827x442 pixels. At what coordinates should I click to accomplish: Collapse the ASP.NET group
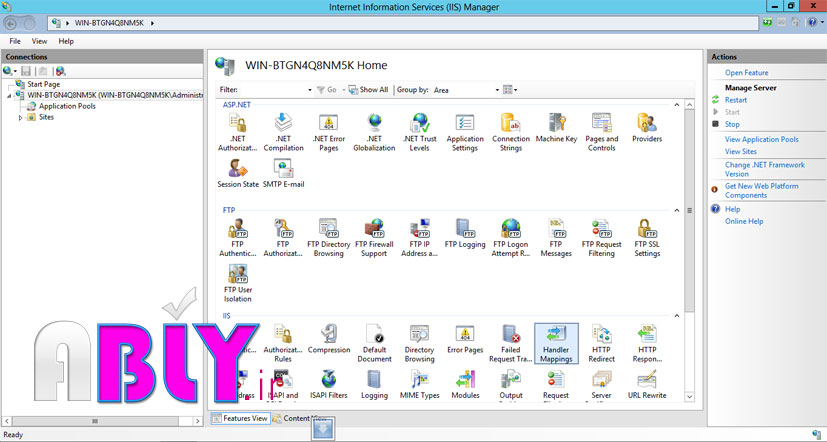(x=677, y=105)
